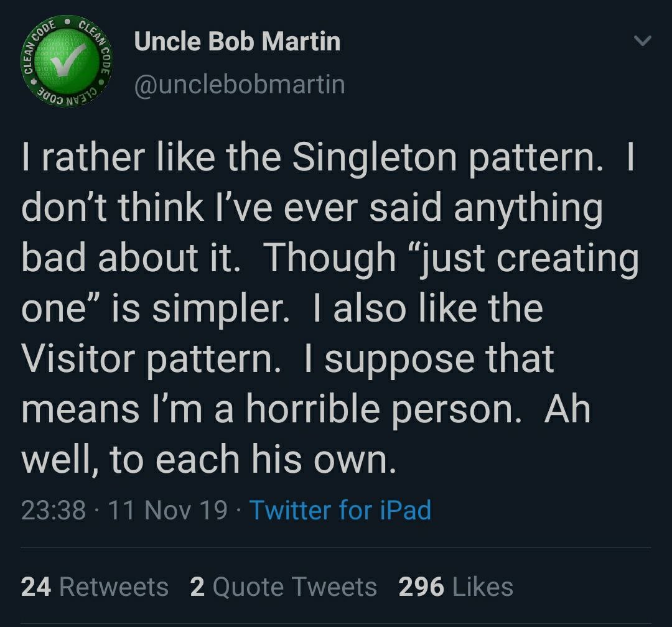
Task: View the Retweets list
Action: (x=95, y=587)
